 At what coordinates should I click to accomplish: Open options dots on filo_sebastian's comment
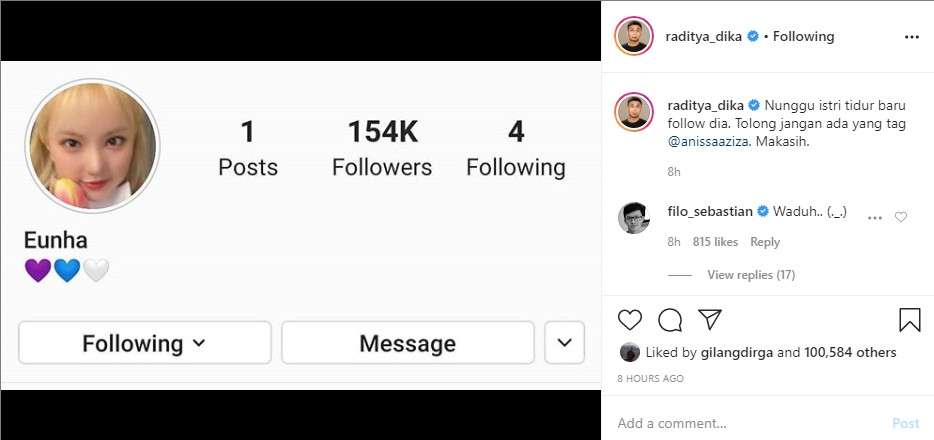(875, 217)
